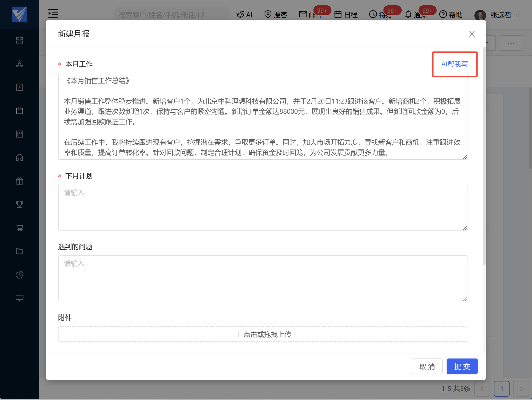The image size is (532, 400).
Task: Click into the 下月计划 text area
Action: pyautogui.click(x=263, y=208)
